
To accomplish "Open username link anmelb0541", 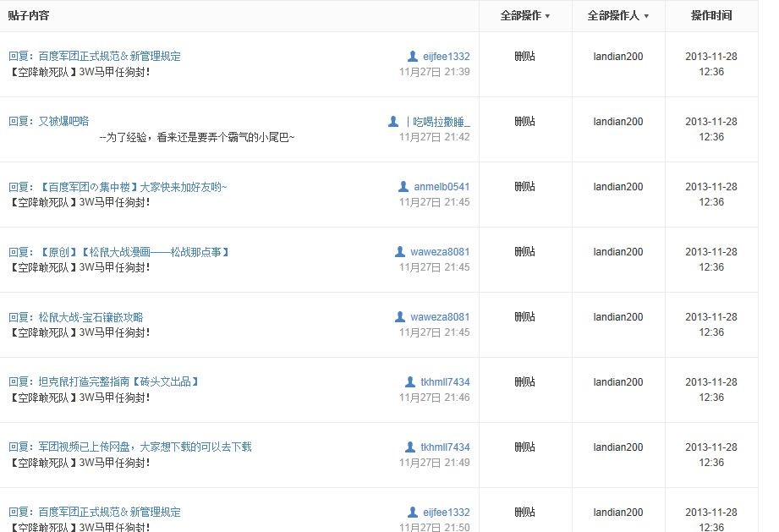I will coord(442,187).
